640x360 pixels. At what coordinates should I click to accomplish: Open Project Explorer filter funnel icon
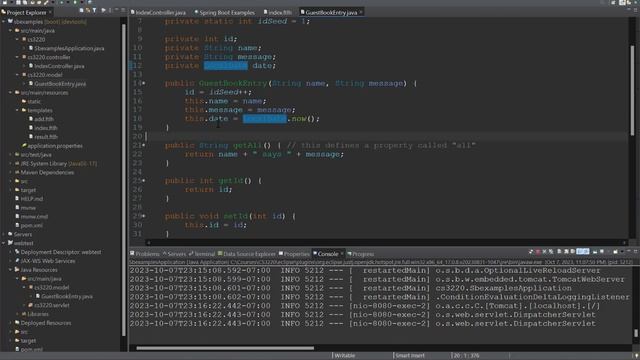(x=94, y=10)
